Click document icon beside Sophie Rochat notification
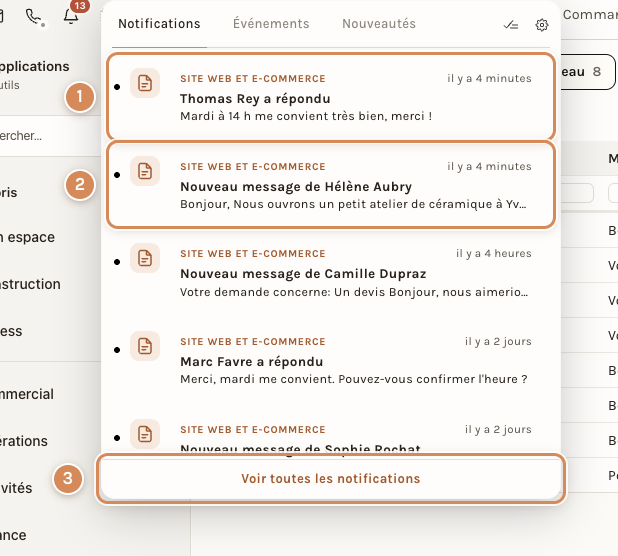The height and width of the screenshot is (556, 618). pyautogui.click(x=145, y=434)
